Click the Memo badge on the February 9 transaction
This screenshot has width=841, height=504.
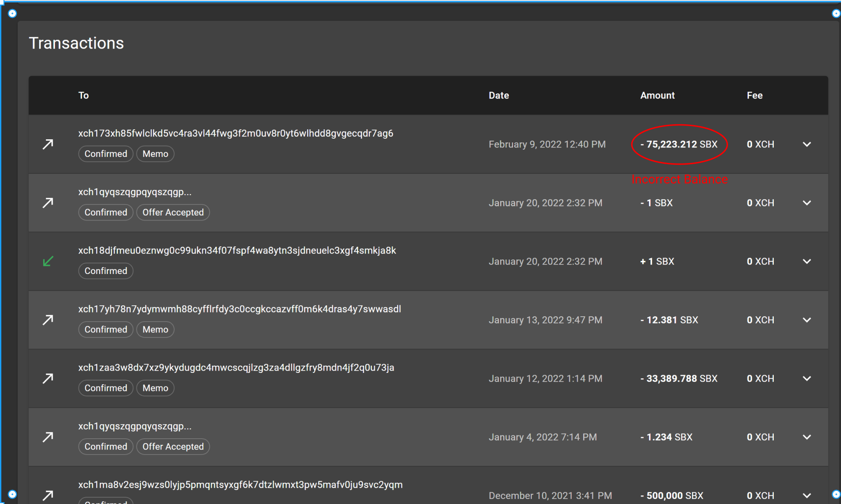point(155,154)
